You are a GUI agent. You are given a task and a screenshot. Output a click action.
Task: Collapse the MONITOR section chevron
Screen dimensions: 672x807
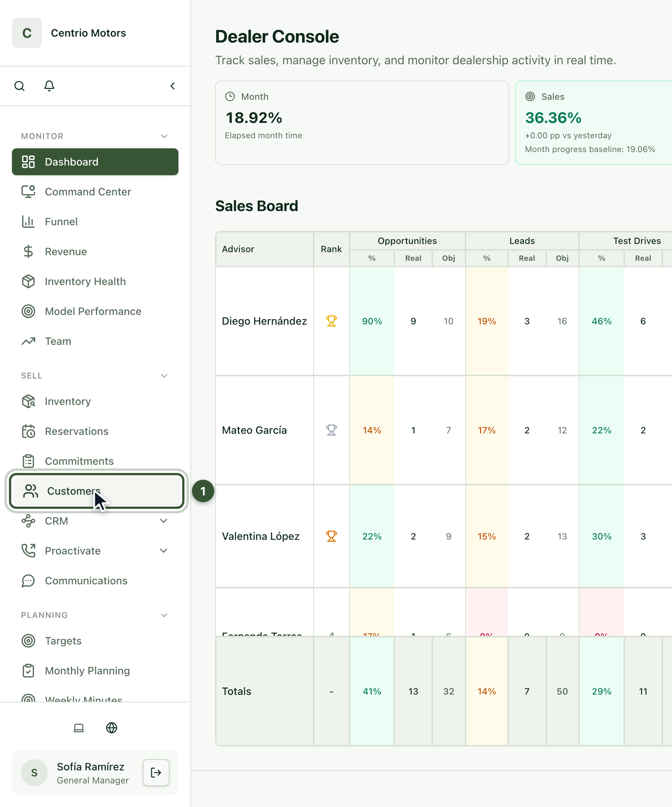tap(164, 136)
